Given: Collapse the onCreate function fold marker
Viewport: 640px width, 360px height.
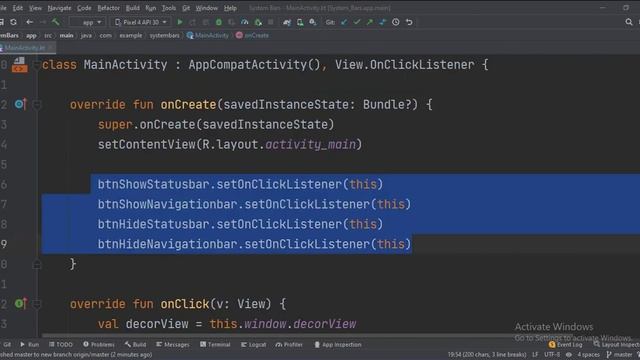Looking at the screenshot, I should [x=37, y=104].
